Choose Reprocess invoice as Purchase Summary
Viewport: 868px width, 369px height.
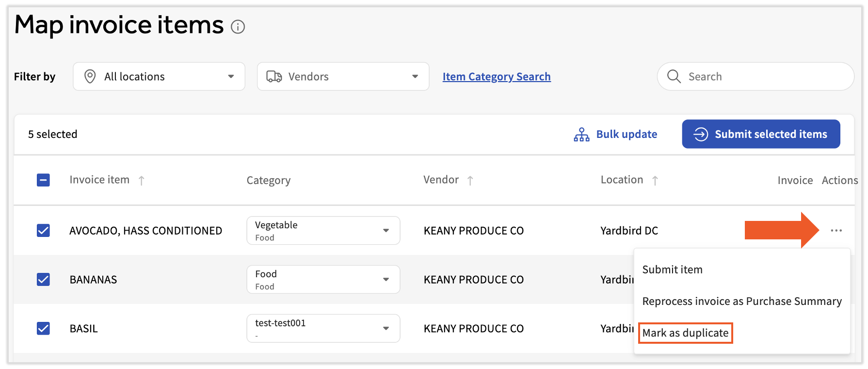pos(741,302)
